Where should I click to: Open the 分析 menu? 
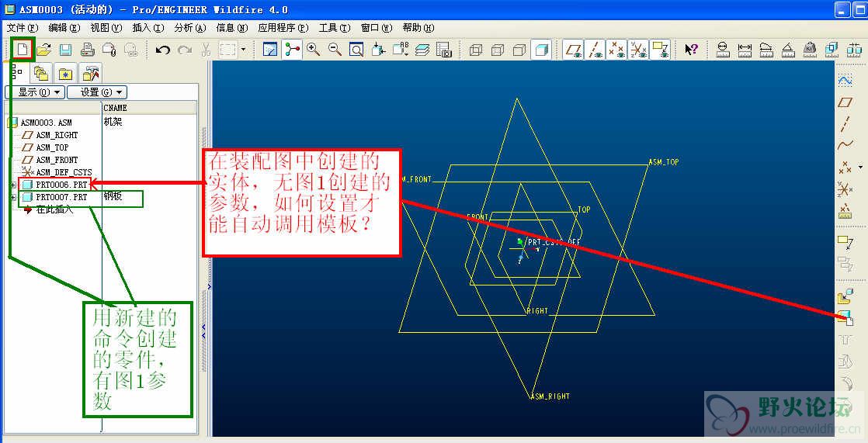pyautogui.click(x=190, y=28)
